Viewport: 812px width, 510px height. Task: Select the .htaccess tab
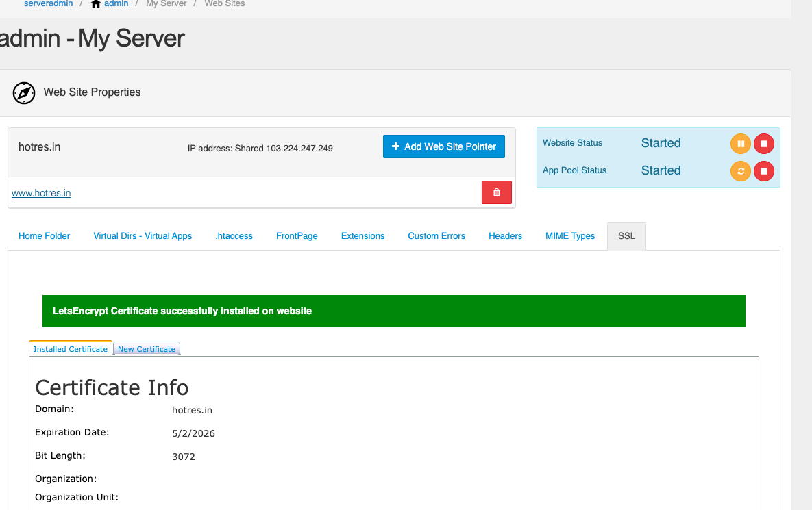[234, 236]
